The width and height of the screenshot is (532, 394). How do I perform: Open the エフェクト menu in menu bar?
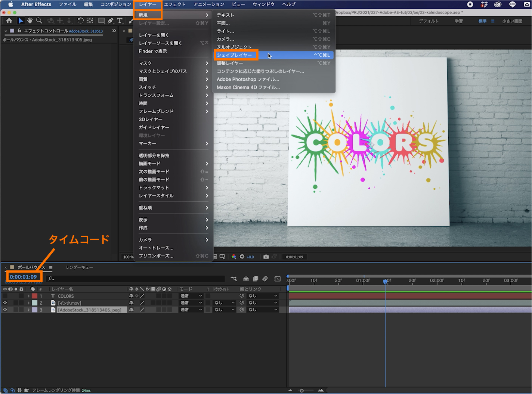[174, 4]
